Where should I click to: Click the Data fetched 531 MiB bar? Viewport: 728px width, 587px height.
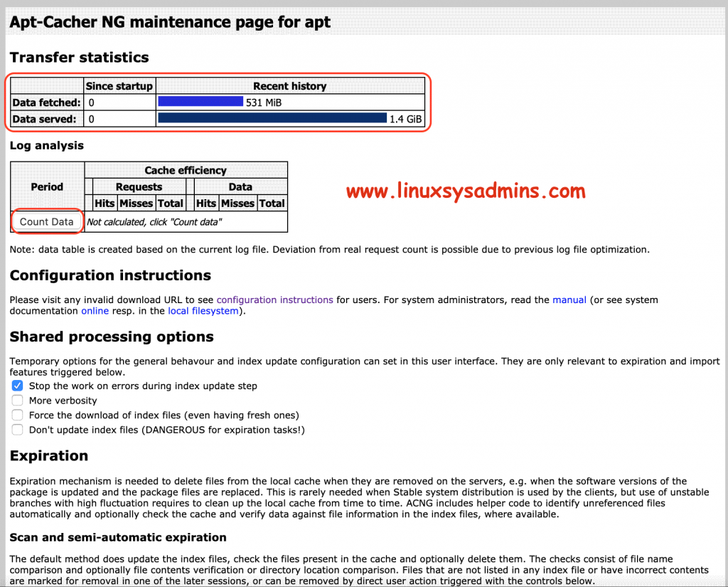(200, 102)
